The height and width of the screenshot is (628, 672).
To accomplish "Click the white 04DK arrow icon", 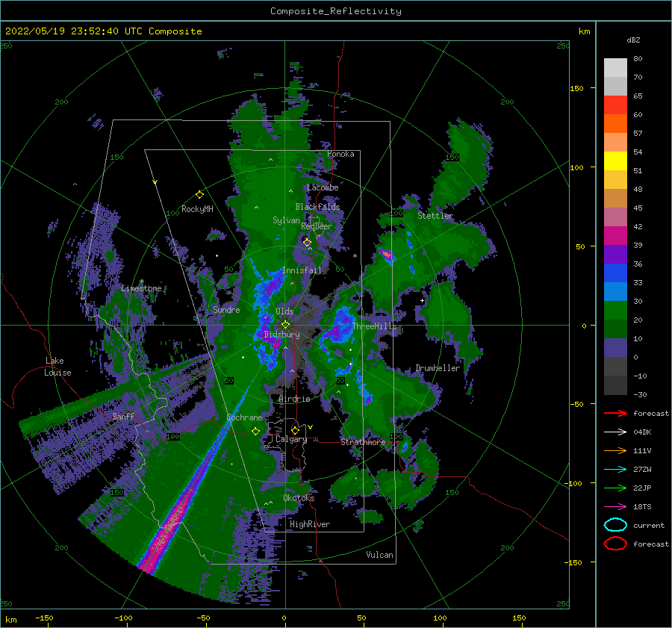I will (x=615, y=432).
